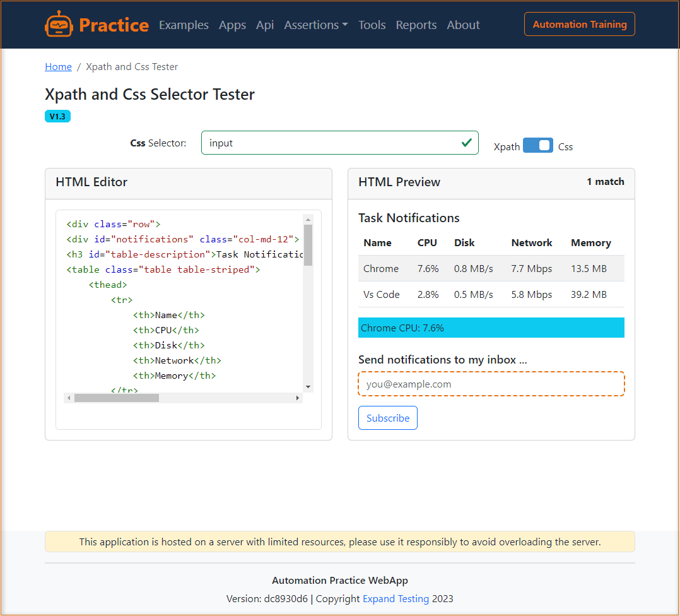680x616 pixels.
Task: Click the green checkmark in the selector field
Action: (x=467, y=143)
